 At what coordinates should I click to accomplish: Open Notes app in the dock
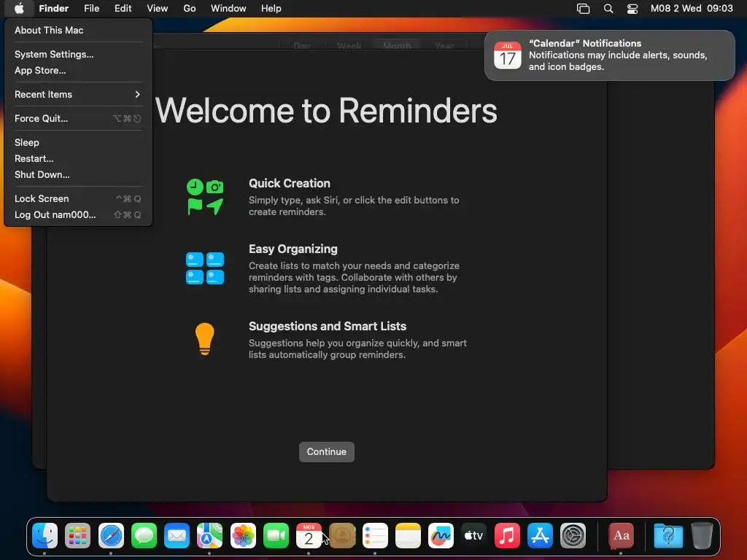(408, 536)
